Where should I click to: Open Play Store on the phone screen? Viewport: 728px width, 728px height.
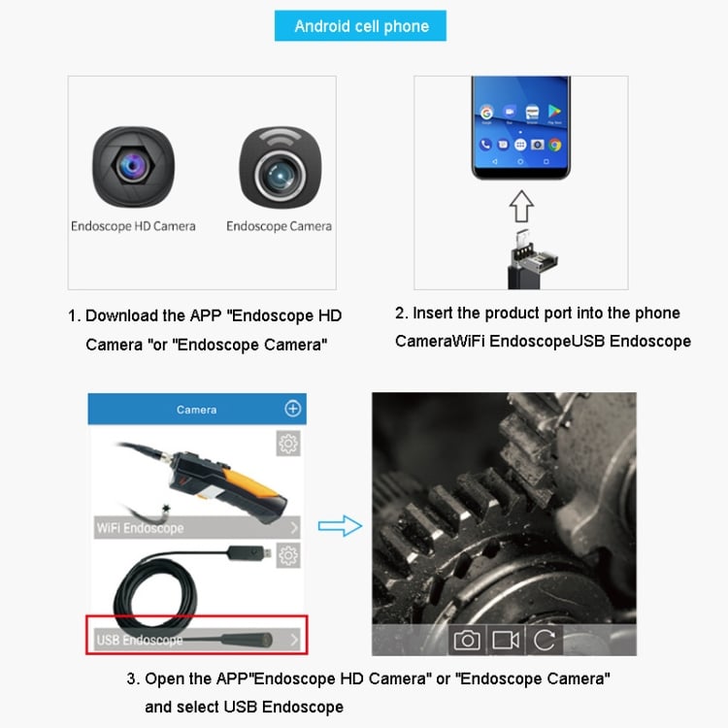point(554,112)
